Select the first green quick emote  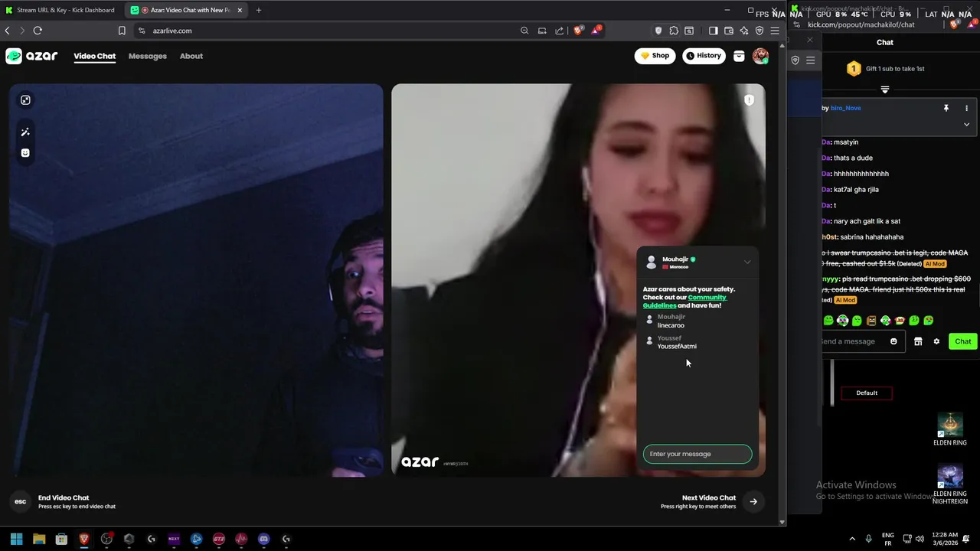click(828, 321)
